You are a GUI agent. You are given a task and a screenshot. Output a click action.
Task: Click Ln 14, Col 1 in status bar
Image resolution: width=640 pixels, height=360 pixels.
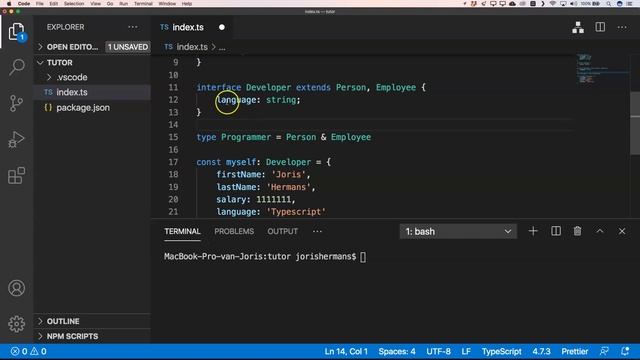pyautogui.click(x=346, y=351)
